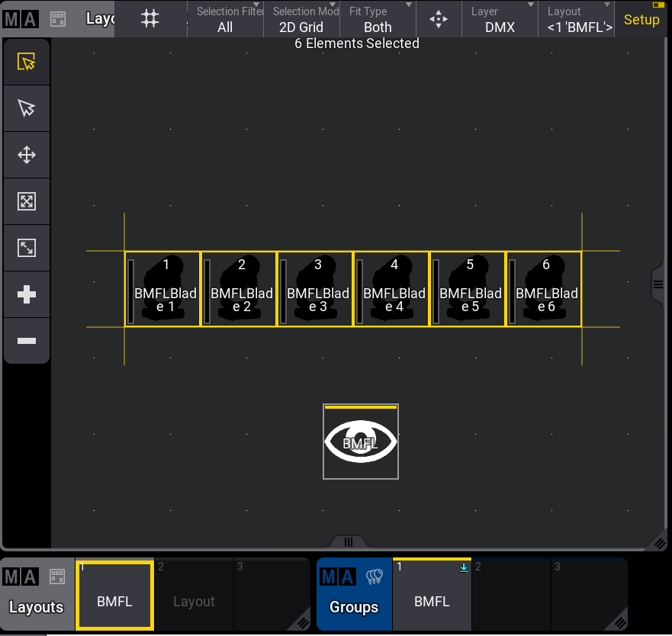
Task: Open the Selection Mode 2D Grid dropdown
Action: click(301, 19)
